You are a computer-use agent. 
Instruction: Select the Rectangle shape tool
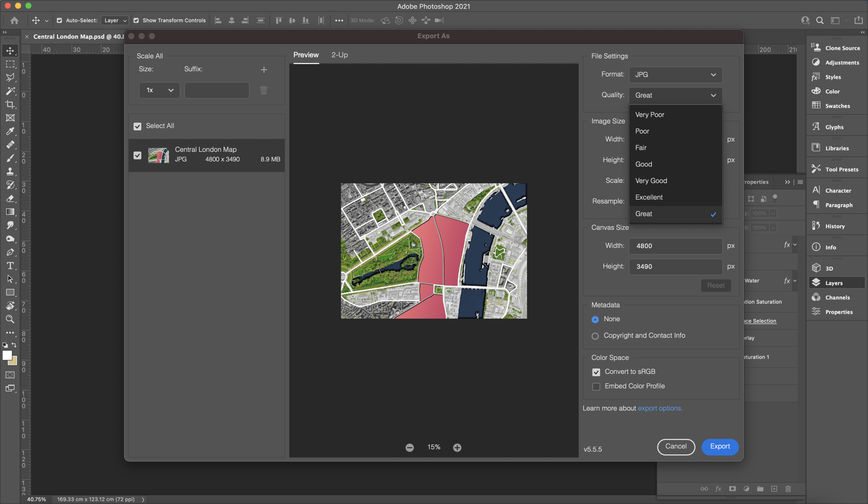coord(10,292)
